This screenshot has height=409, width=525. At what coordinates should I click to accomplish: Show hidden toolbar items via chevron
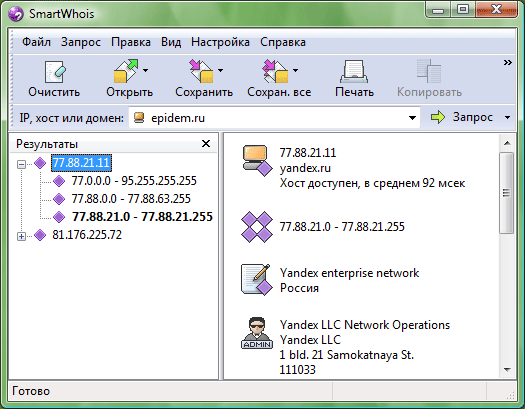508,63
